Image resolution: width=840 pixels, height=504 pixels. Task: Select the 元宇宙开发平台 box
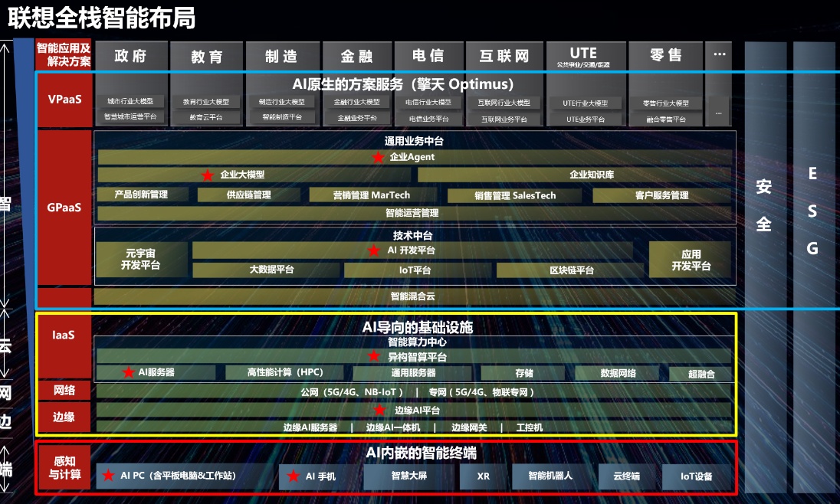click(142, 259)
